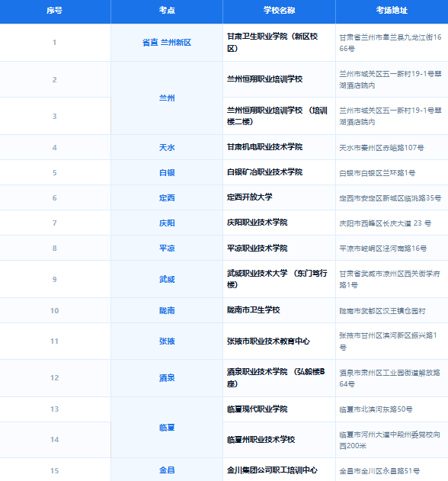This screenshot has height=481, width=448.
Task: Click address 庆阳市西峰区长庆大道 23 号
Action: 385,223
